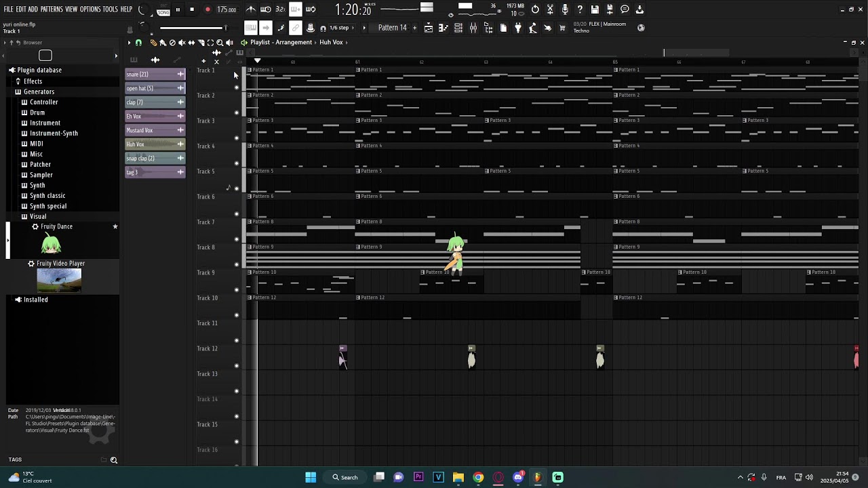Select the Slip tool in playlist toolbar
This screenshot has height=488, width=868.
[191, 43]
